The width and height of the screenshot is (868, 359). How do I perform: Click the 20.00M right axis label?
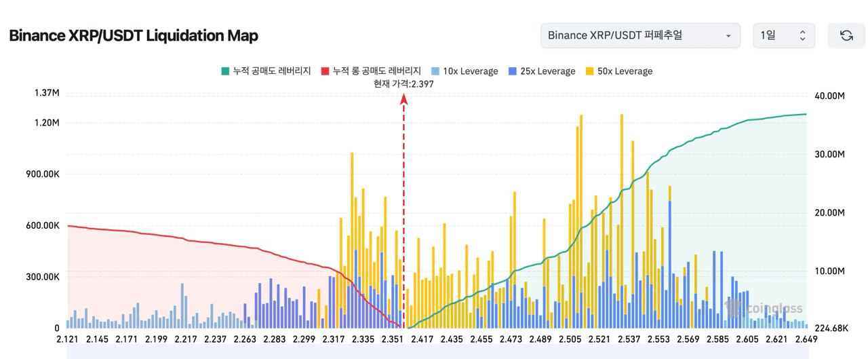click(829, 213)
